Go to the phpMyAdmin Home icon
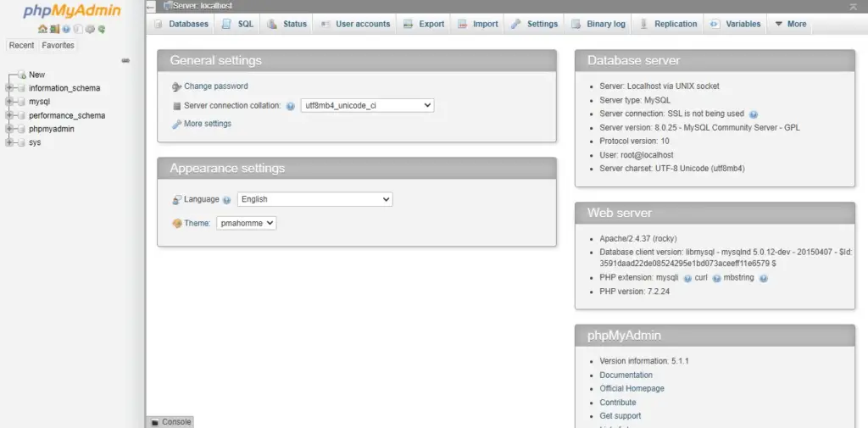The image size is (868, 428). [42, 30]
